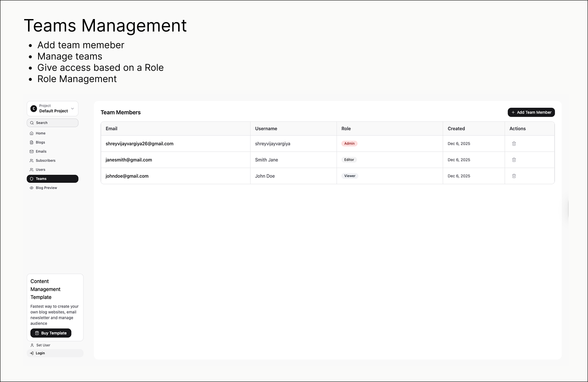The height and width of the screenshot is (382, 588).
Task: Open Blog Preview eye icon
Action: (x=31, y=188)
